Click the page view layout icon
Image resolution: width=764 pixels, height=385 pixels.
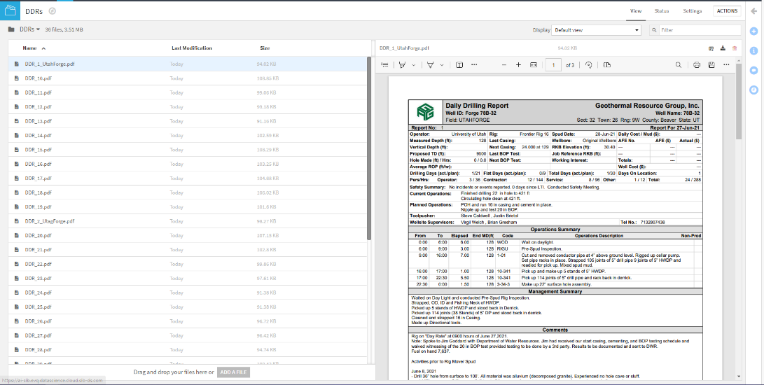[607, 65]
